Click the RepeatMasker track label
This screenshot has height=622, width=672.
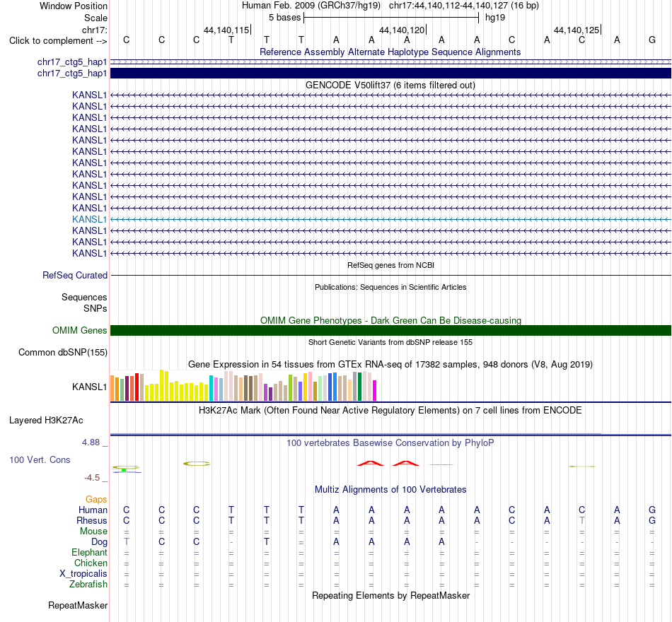coord(78,605)
